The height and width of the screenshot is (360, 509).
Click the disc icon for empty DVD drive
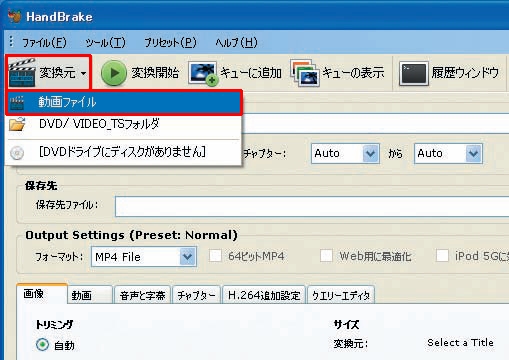[17, 153]
